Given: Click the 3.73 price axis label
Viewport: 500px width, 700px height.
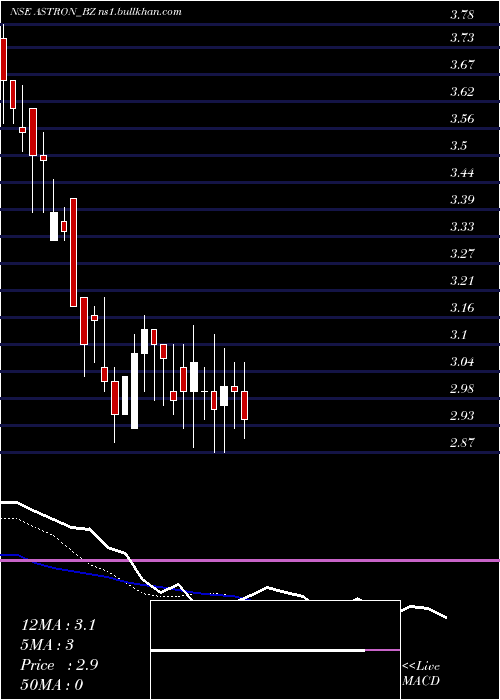Looking at the screenshot, I should [462, 38].
